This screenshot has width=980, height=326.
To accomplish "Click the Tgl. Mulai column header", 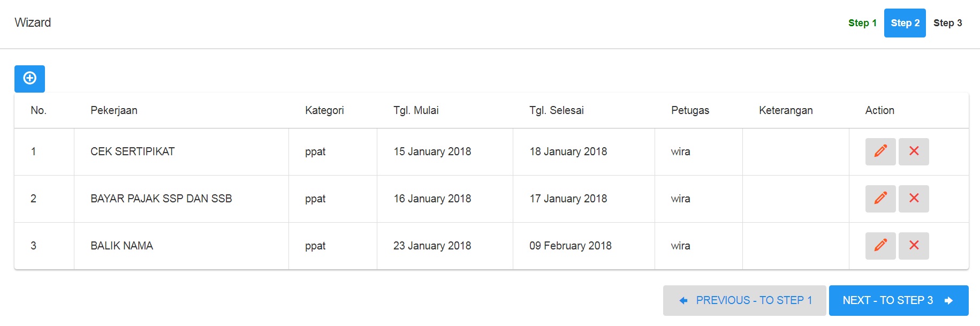I will [416, 110].
